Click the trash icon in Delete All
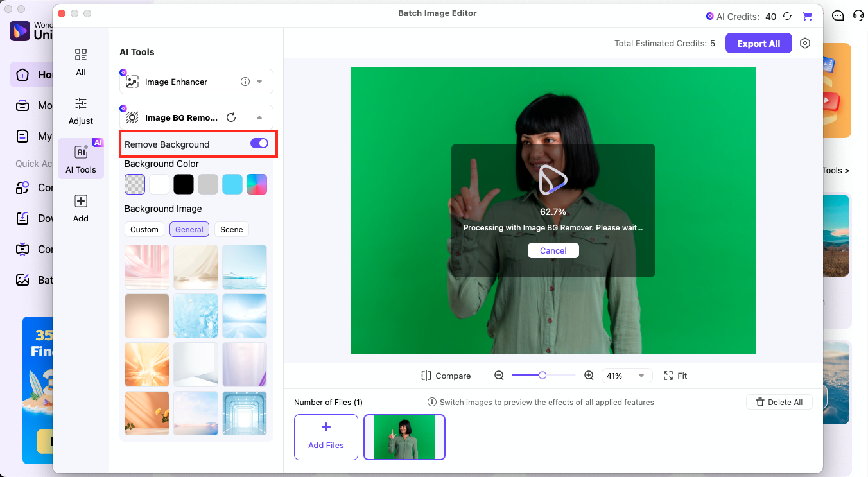Viewport: 868px width, 477px height. coord(760,402)
